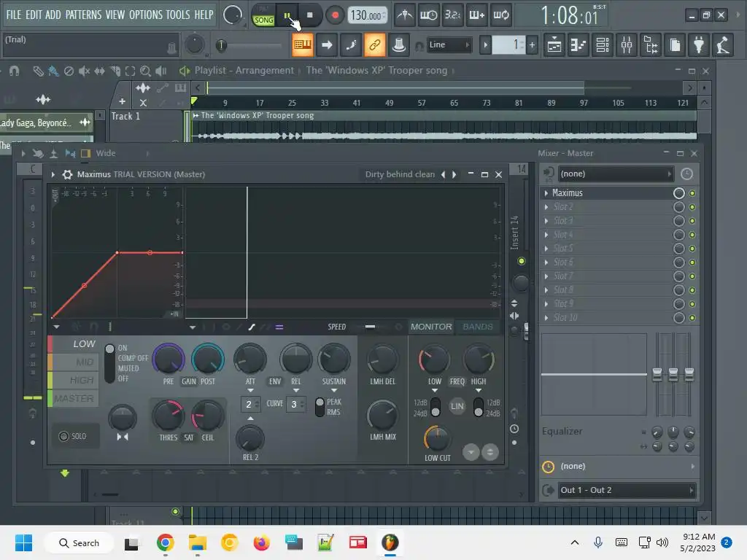
Task: Open the Channel rack view icon
Action: [603, 45]
